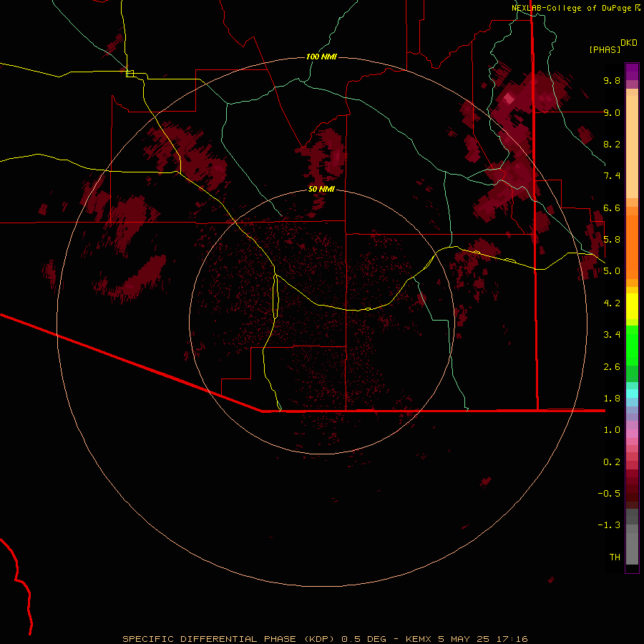The width and height of the screenshot is (644, 644).
Task: Click the 5.8 value on color scale
Action: 612,240
